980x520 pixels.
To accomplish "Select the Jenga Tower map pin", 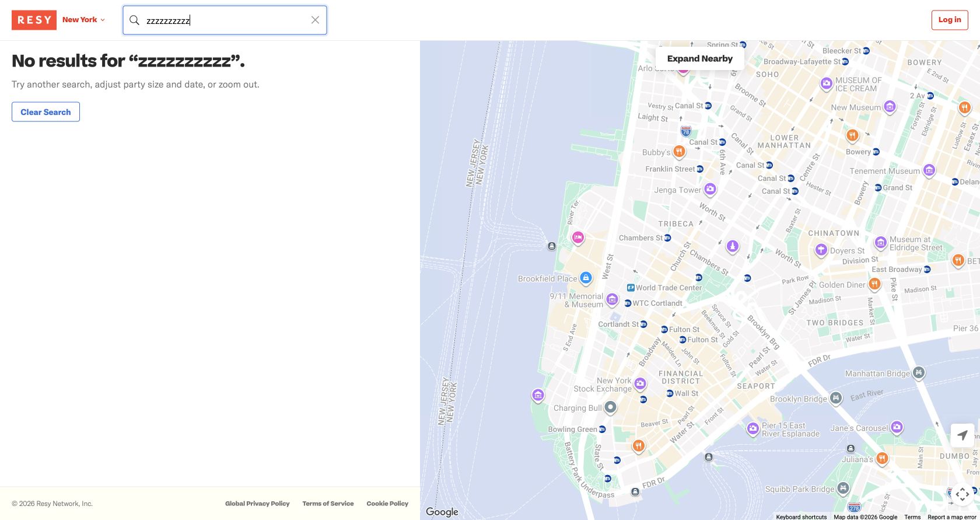I will pos(710,189).
